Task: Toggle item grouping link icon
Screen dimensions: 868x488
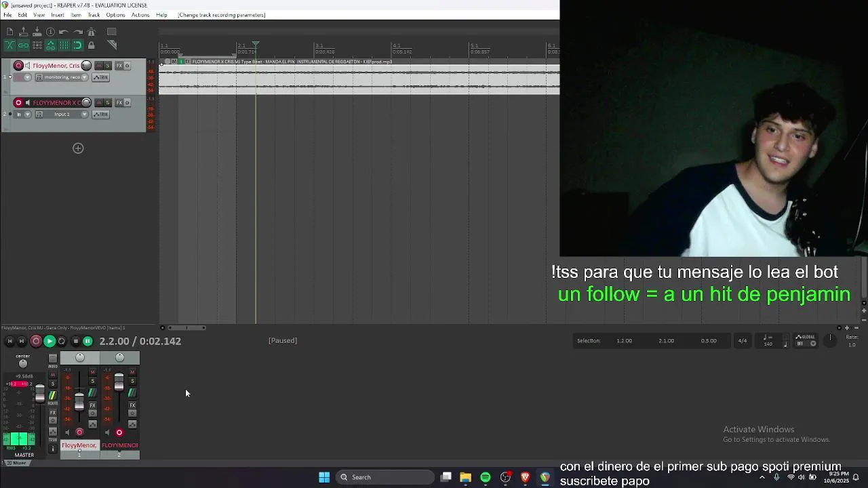Action: 23,45
